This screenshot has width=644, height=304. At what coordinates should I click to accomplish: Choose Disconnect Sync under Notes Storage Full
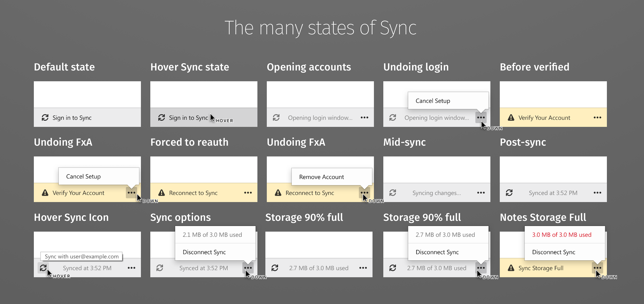[x=553, y=252]
